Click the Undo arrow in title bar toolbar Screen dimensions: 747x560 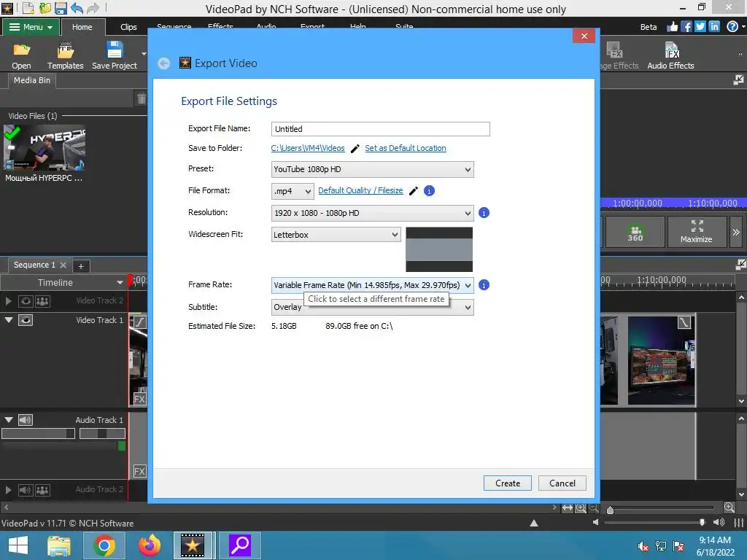(77, 7)
